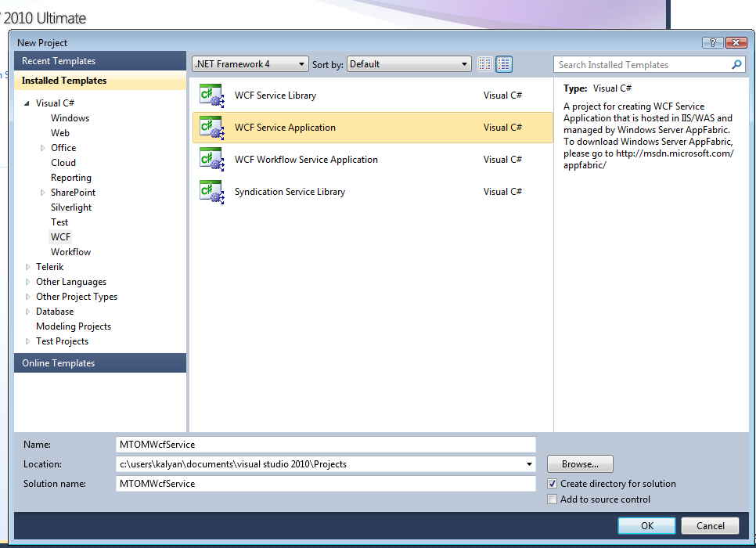Select the Modeling Projects tree node
Image resolution: width=756 pixels, height=548 pixels.
(x=74, y=326)
